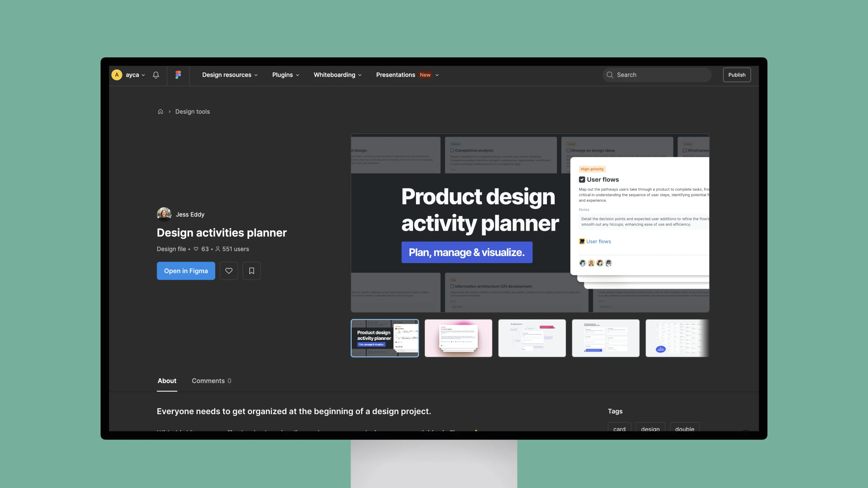868x488 pixels.
Task: Click the heart/like icon on resource
Action: click(229, 270)
